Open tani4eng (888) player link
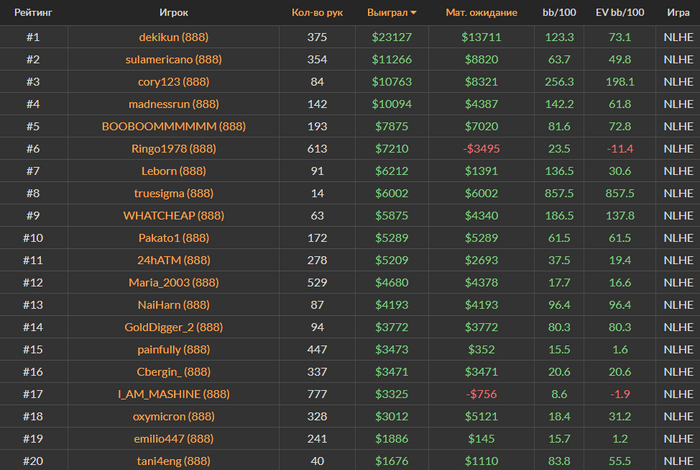This screenshot has height=470, width=700. click(174, 461)
